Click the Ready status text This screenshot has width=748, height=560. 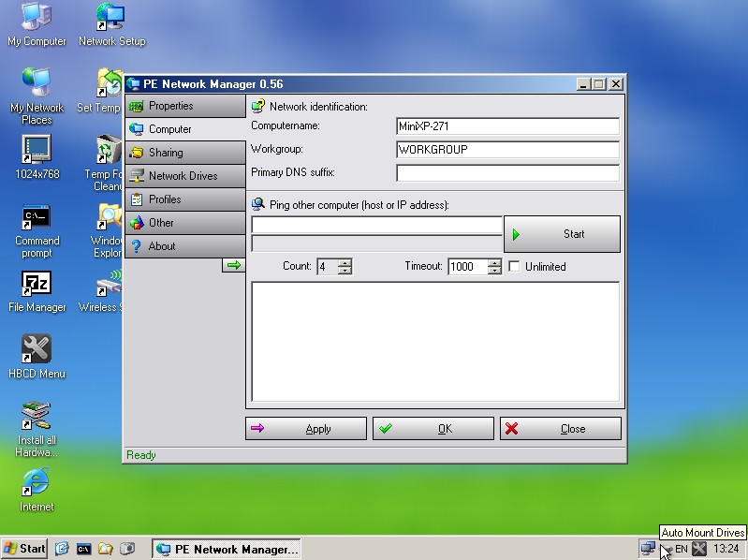point(141,455)
